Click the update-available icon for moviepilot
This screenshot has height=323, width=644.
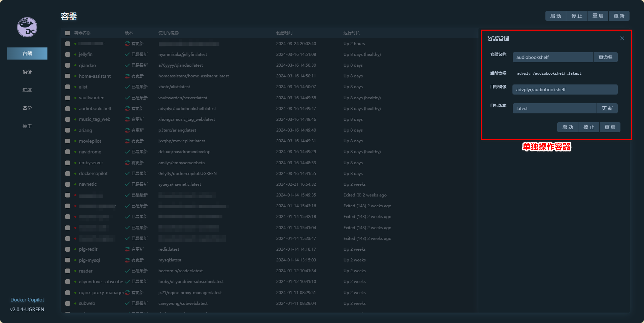pos(127,141)
